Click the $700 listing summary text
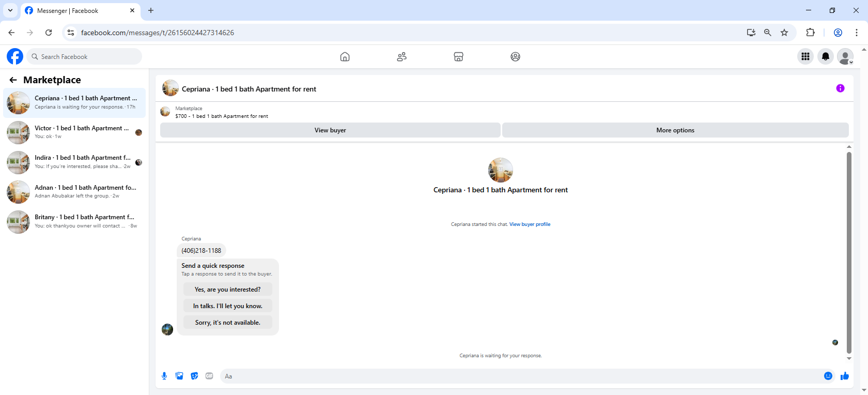The width and height of the screenshot is (868, 395). (x=222, y=116)
